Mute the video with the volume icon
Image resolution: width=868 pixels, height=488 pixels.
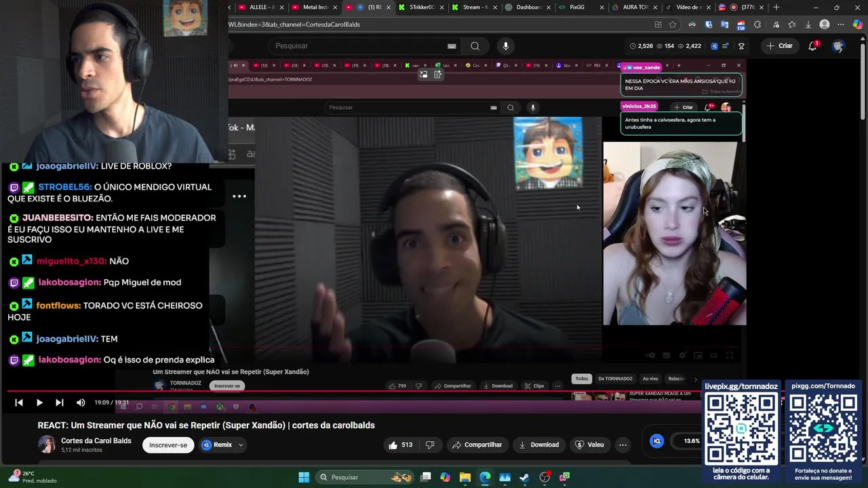click(81, 403)
